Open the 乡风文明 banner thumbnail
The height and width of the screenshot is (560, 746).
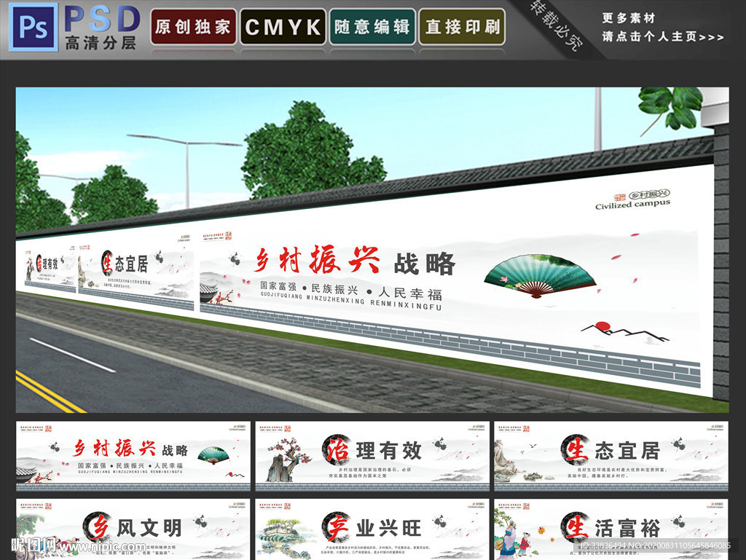tap(133, 529)
